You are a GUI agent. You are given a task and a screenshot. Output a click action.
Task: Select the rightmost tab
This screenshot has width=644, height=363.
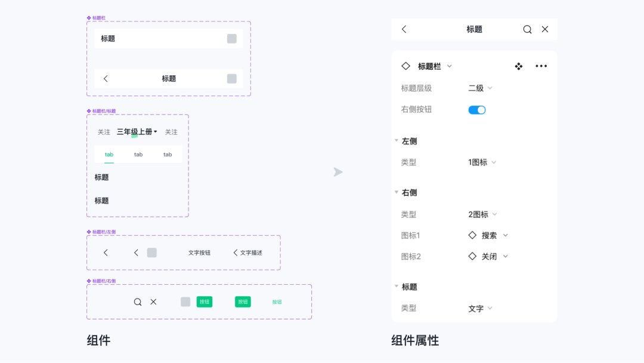(x=168, y=155)
